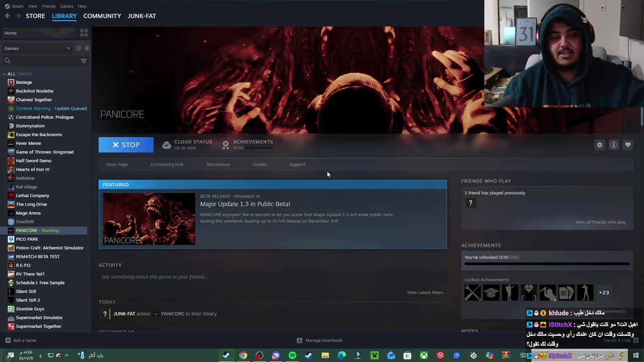Image resolution: width=644 pixels, height=362 pixels.
Task: Open File Explorer from taskbar
Action: pos(325,355)
